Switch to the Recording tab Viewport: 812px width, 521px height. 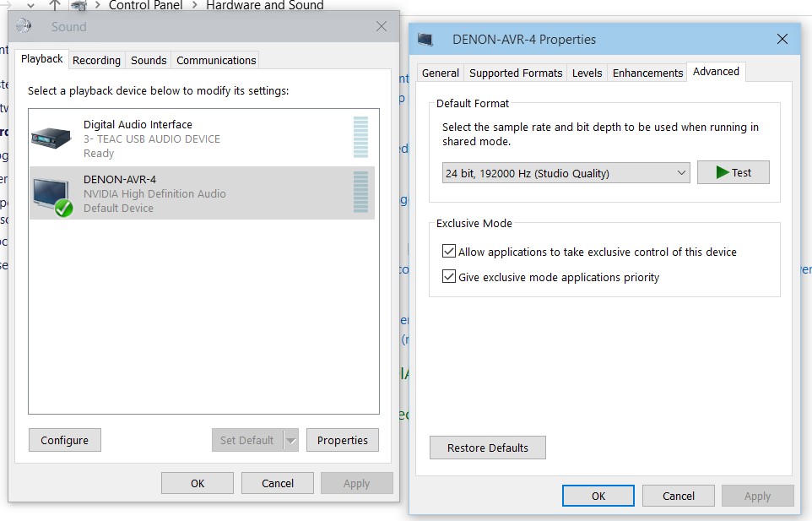tap(96, 61)
